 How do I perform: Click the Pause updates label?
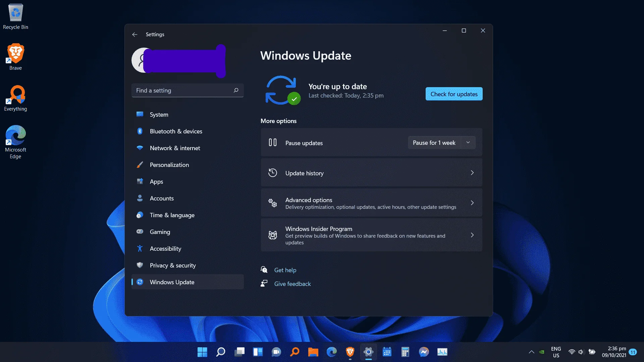coord(304,143)
